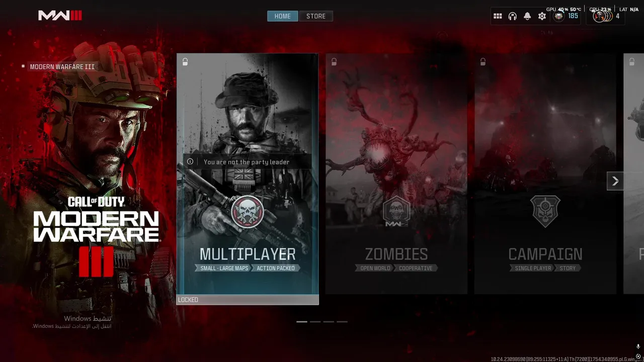Click the Multiplayer skull emblem
This screenshot has height=362, width=644.
click(248, 212)
